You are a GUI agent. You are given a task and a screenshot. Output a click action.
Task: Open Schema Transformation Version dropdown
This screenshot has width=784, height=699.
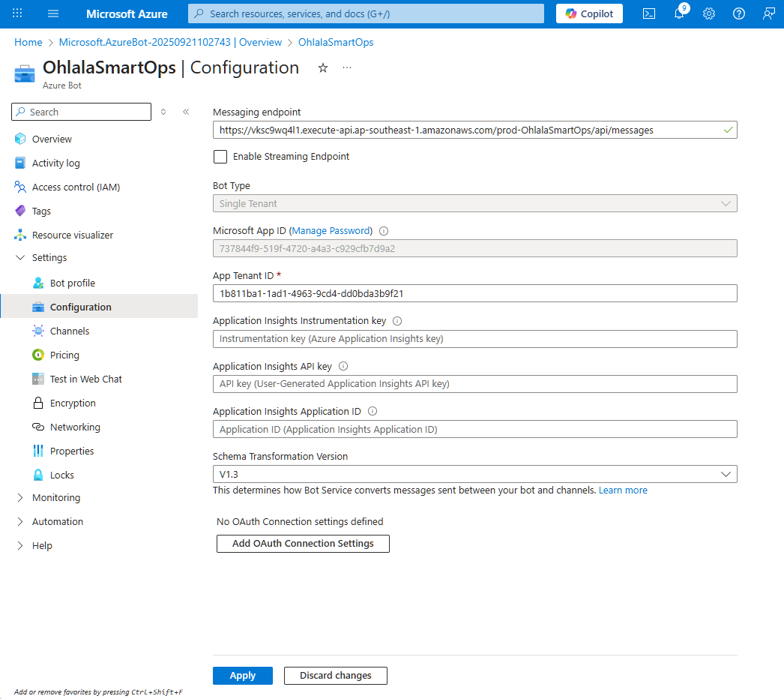(x=474, y=474)
